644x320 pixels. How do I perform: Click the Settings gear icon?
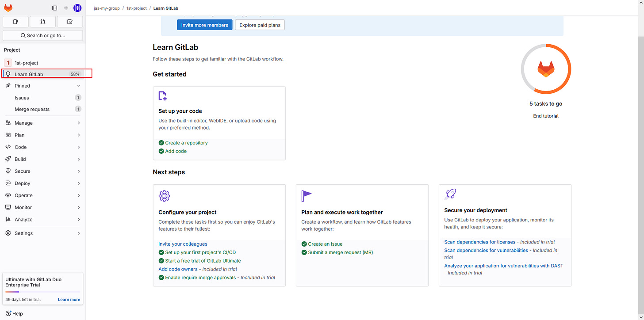tap(8, 233)
